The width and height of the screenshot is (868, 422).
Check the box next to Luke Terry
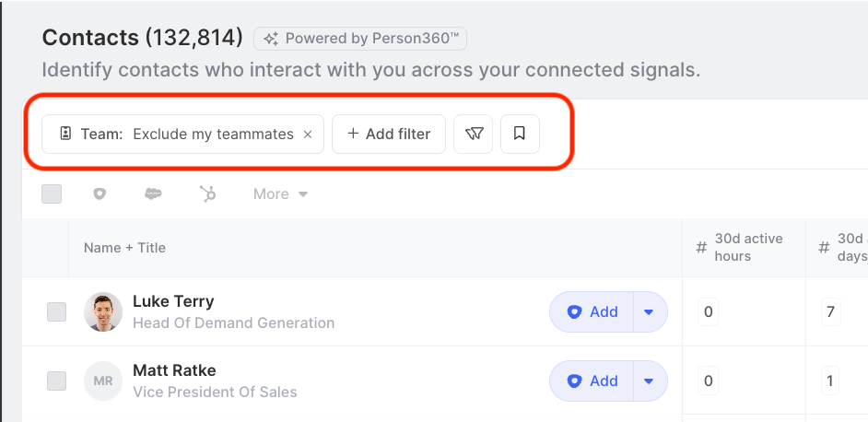[56, 311]
